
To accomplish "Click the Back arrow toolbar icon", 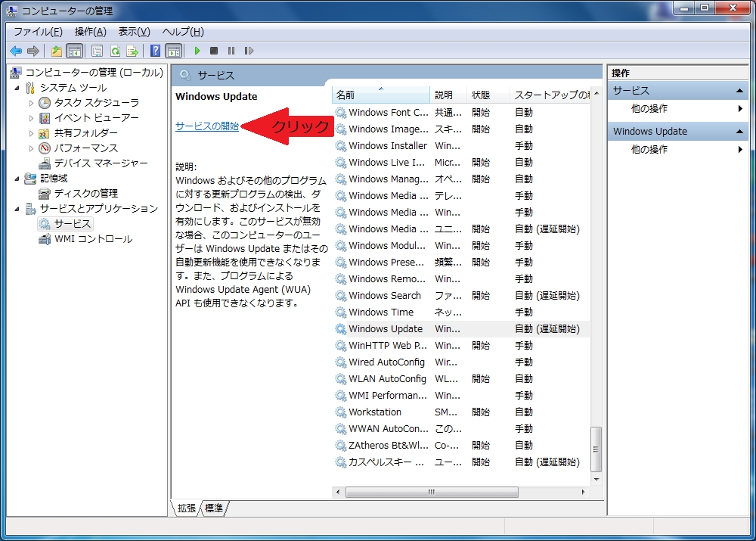I will (16, 51).
